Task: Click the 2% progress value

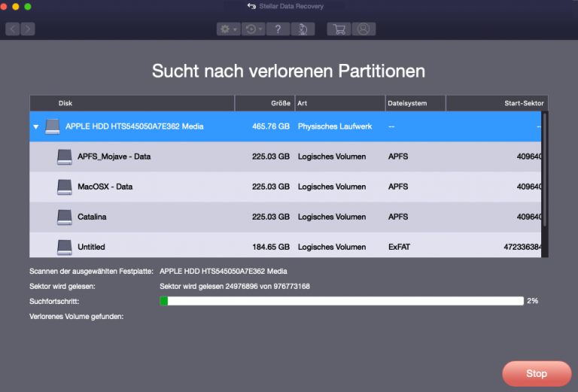Action: pos(532,301)
